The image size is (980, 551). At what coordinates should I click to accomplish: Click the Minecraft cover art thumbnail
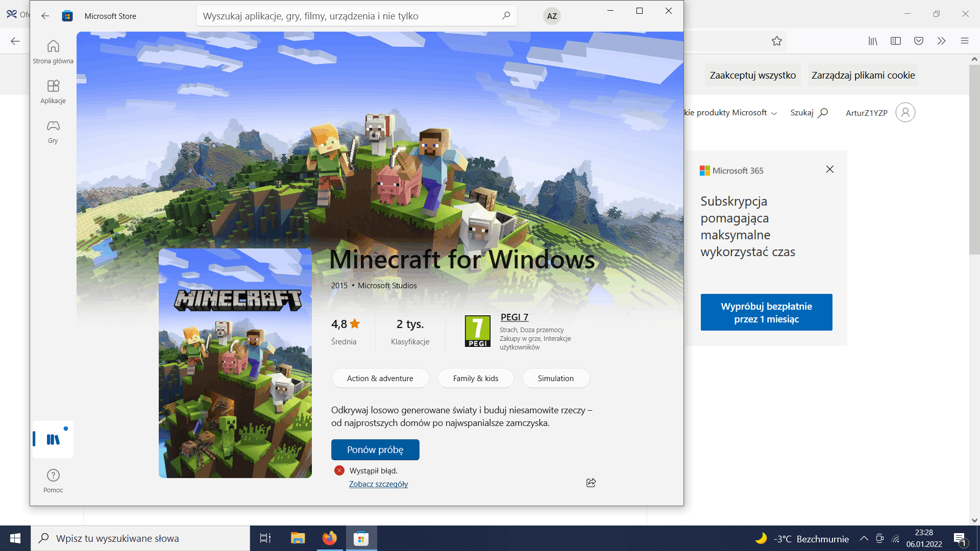(235, 363)
